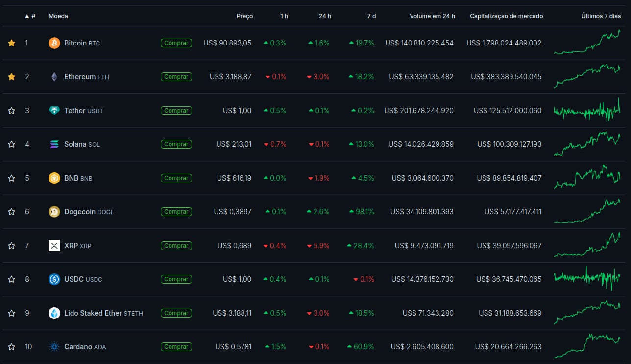Open XRP 7-day sparkline chart
The width and height of the screenshot is (631, 364).
click(x=587, y=245)
